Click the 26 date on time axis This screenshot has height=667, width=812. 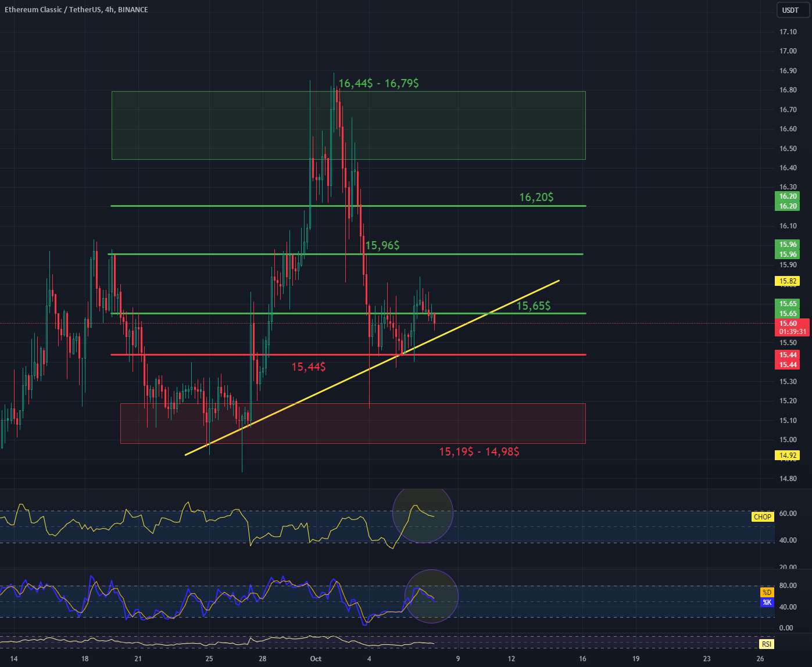click(760, 659)
